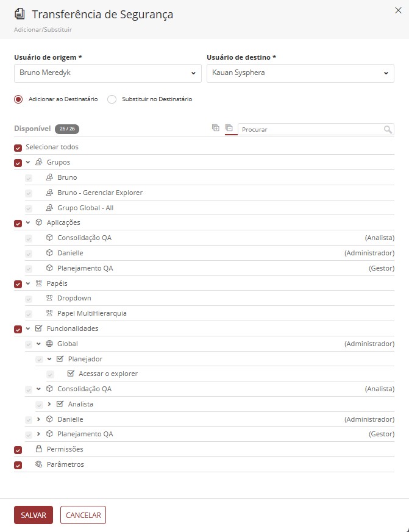The width and height of the screenshot is (409, 532).
Task: Click the Papéis roles icon
Action: pyautogui.click(x=39, y=283)
